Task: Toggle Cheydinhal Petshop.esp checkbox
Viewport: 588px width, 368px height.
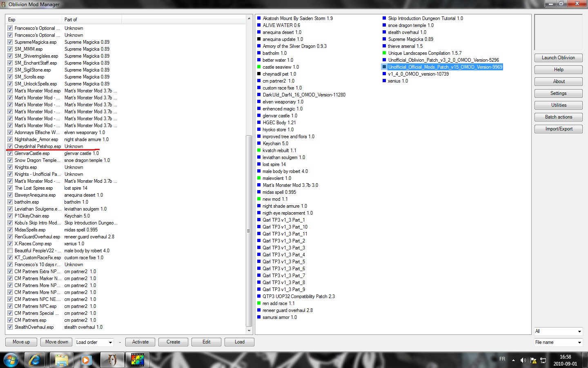Action: pos(10,146)
